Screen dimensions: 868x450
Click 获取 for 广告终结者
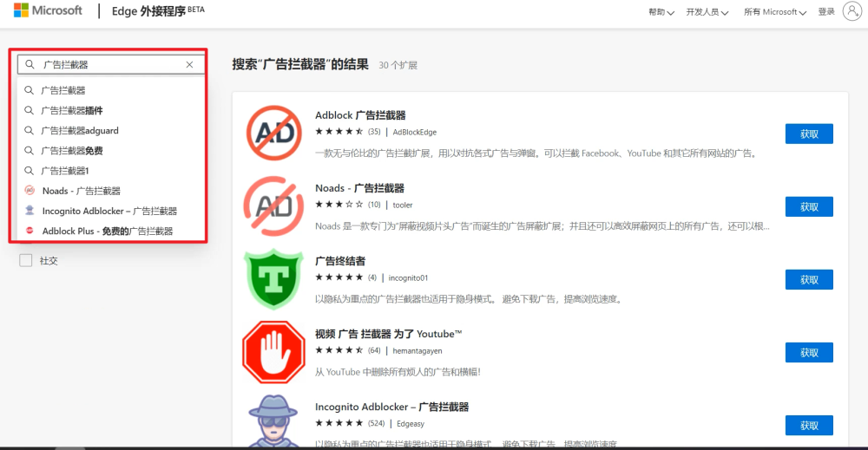pos(809,280)
